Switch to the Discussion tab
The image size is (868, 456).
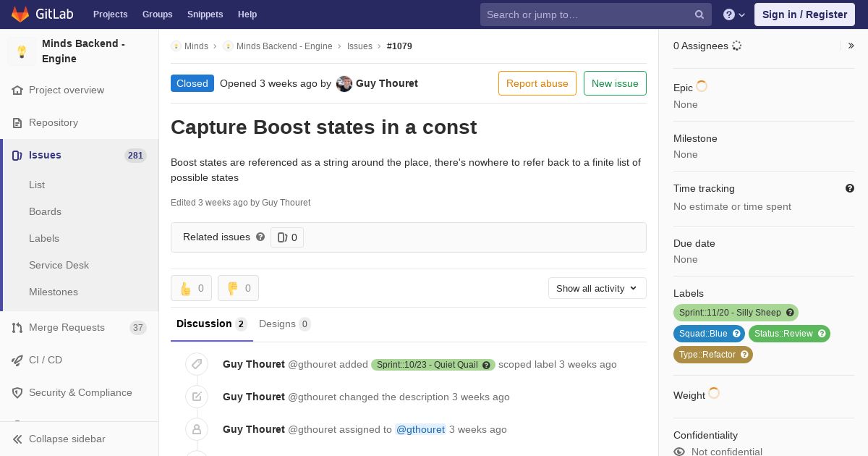point(212,324)
